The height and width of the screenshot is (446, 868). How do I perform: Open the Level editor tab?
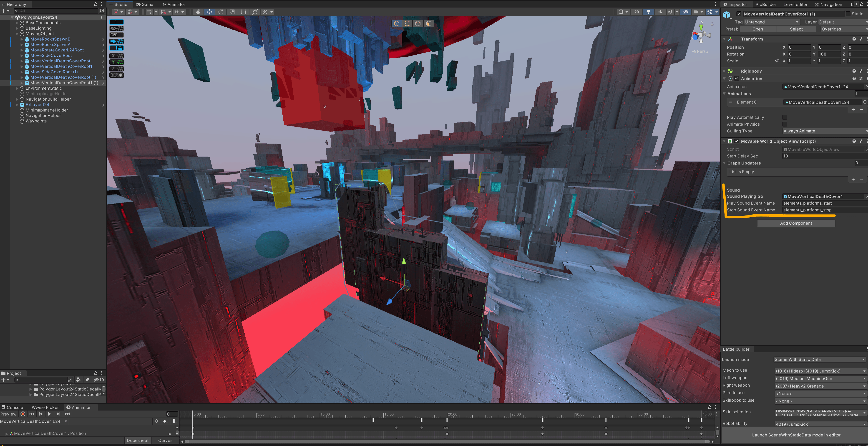[795, 4]
